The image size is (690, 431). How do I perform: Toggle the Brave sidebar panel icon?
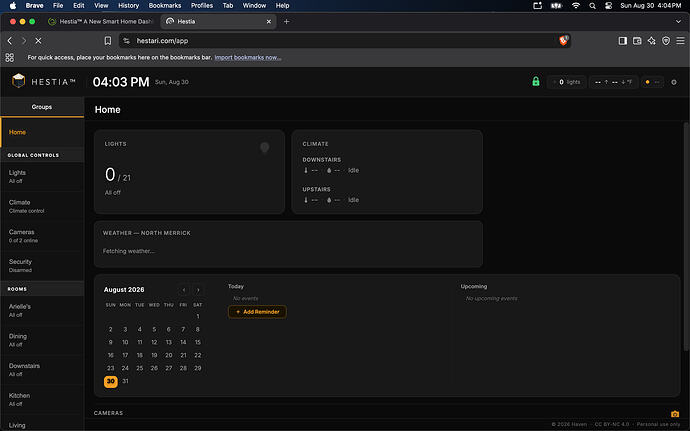pyautogui.click(x=622, y=41)
